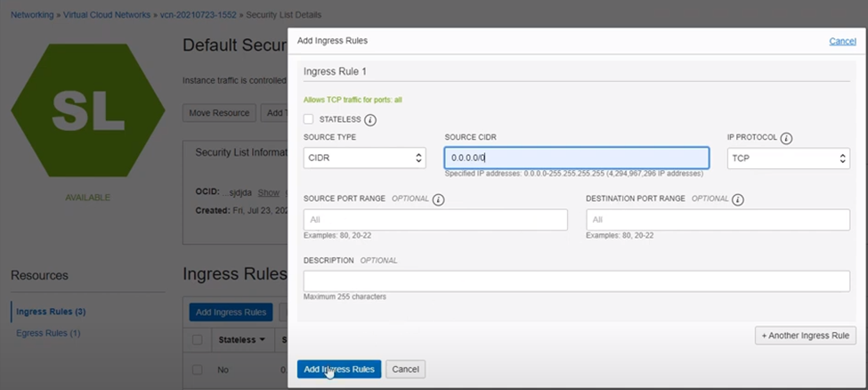Viewport: 868px width, 390px height.
Task: Click the 'Allows TCP traffic for ports: all' text
Action: (x=353, y=101)
